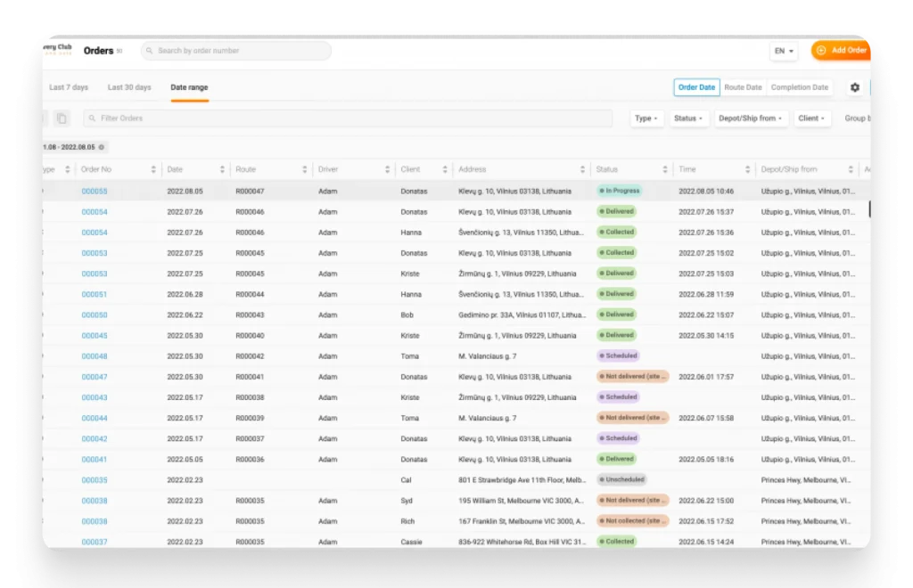Switch sorting to Completion Date
The width and height of the screenshot is (913, 588).
799,87
